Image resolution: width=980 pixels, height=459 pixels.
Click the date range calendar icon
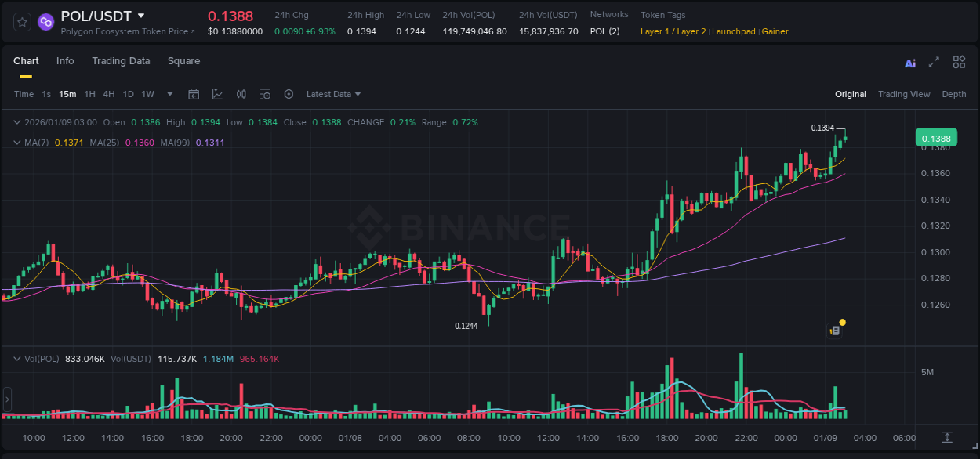click(x=194, y=94)
